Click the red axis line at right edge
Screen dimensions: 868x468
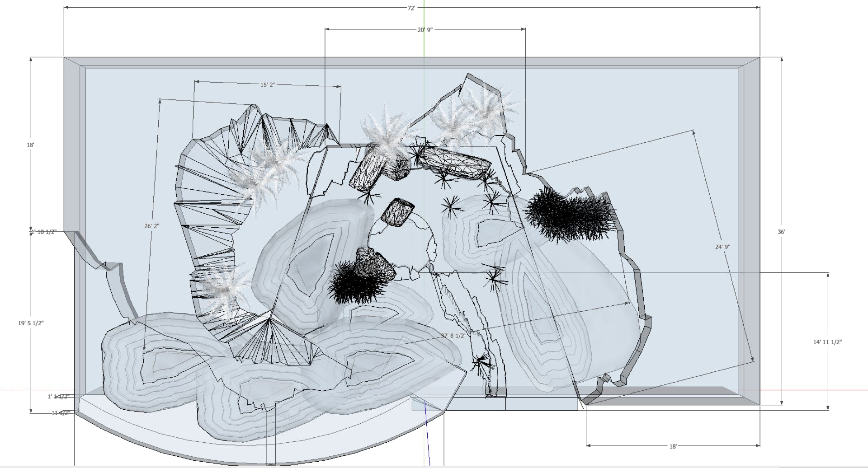pos(814,389)
